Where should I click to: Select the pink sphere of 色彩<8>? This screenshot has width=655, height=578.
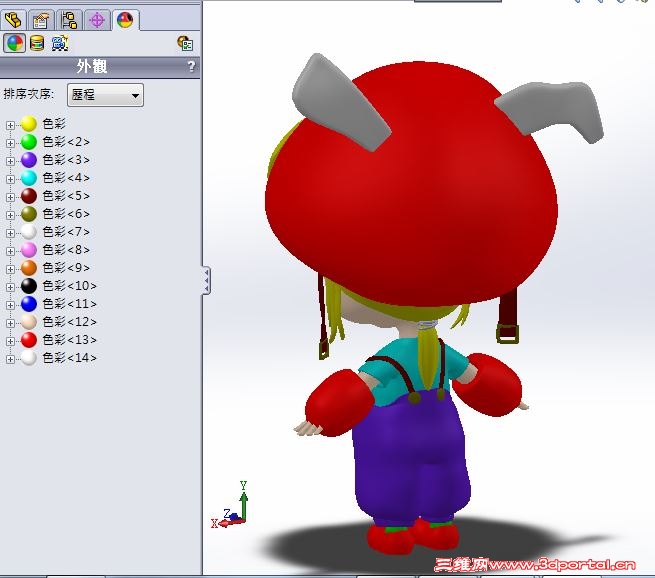(x=29, y=249)
